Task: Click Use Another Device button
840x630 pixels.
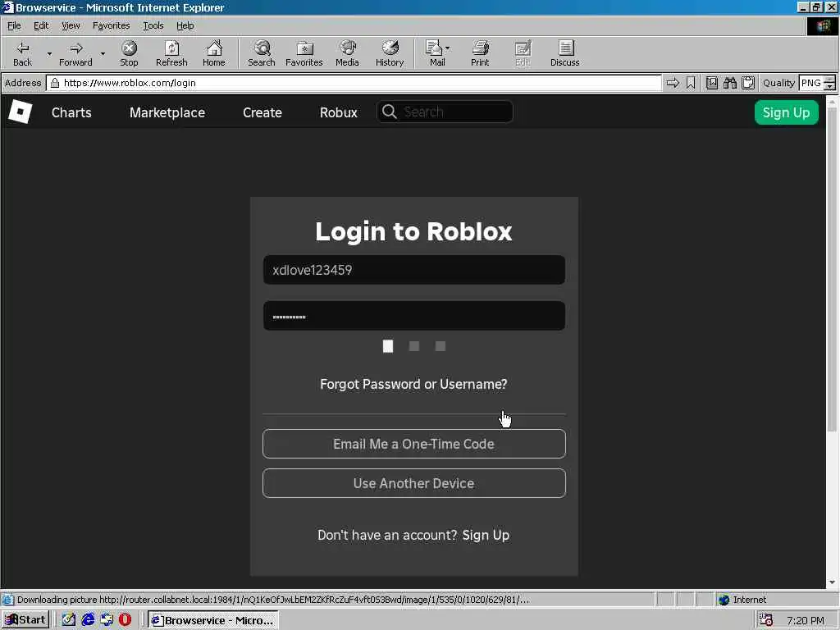Action: coord(414,483)
